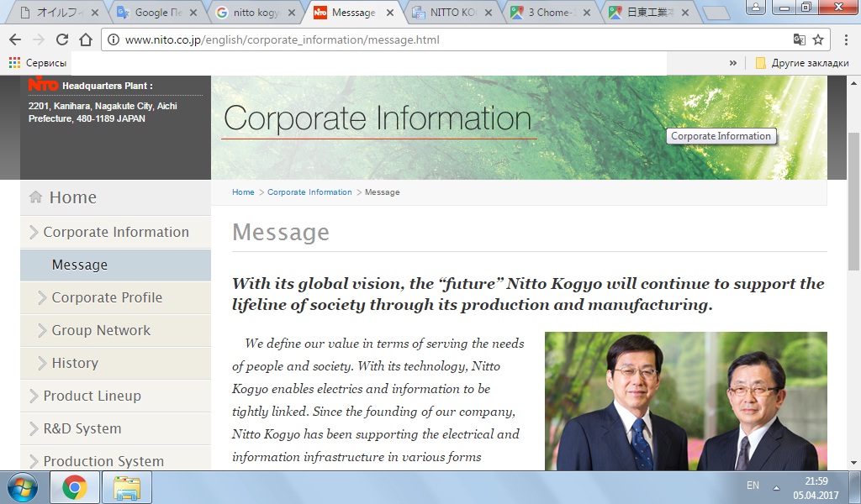Screen dimensions: 861x504
Task: Click the executives photo thumbnail
Action: 686,401
